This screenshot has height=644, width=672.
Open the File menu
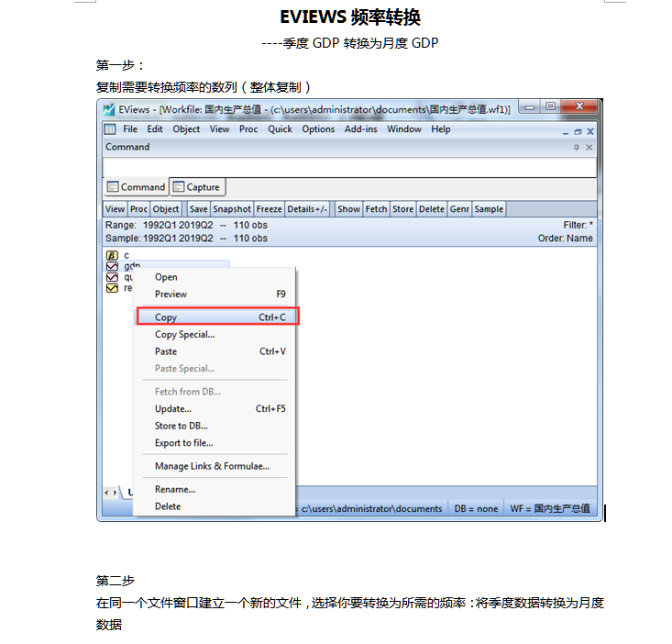point(130,129)
